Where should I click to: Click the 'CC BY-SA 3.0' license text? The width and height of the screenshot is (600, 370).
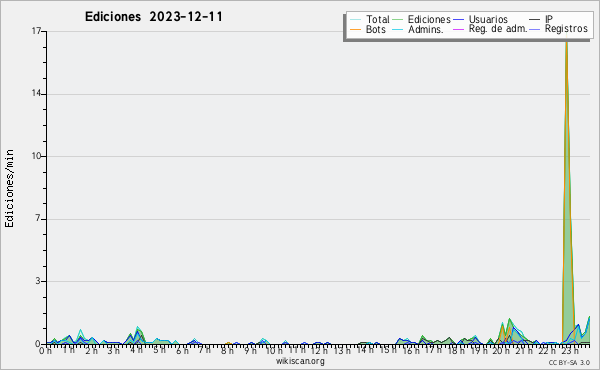point(569,362)
